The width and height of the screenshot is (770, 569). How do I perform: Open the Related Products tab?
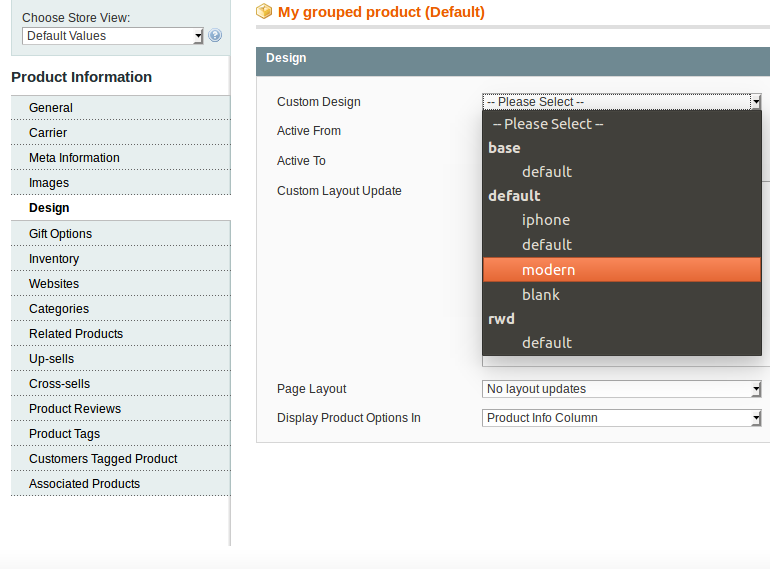coord(76,334)
